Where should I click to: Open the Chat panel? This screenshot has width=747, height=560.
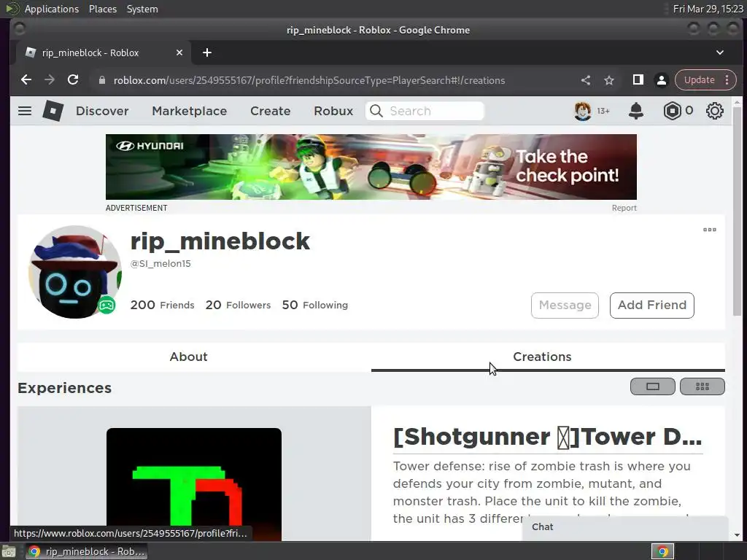pyautogui.click(x=625, y=528)
